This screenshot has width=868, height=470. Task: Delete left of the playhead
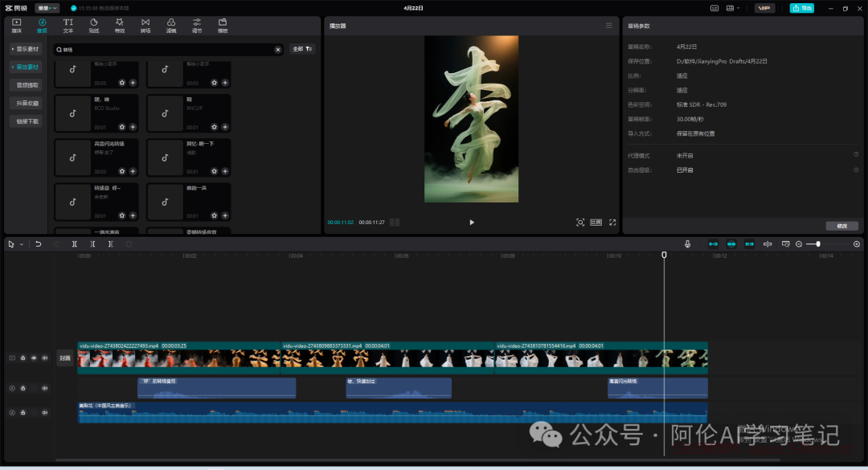[92, 244]
